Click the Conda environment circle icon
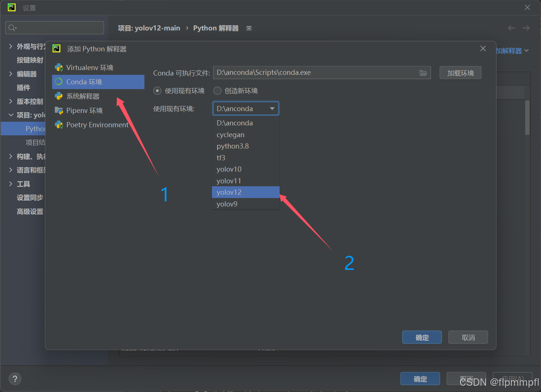Viewport: 541px width, 392px height. [x=59, y=82]
